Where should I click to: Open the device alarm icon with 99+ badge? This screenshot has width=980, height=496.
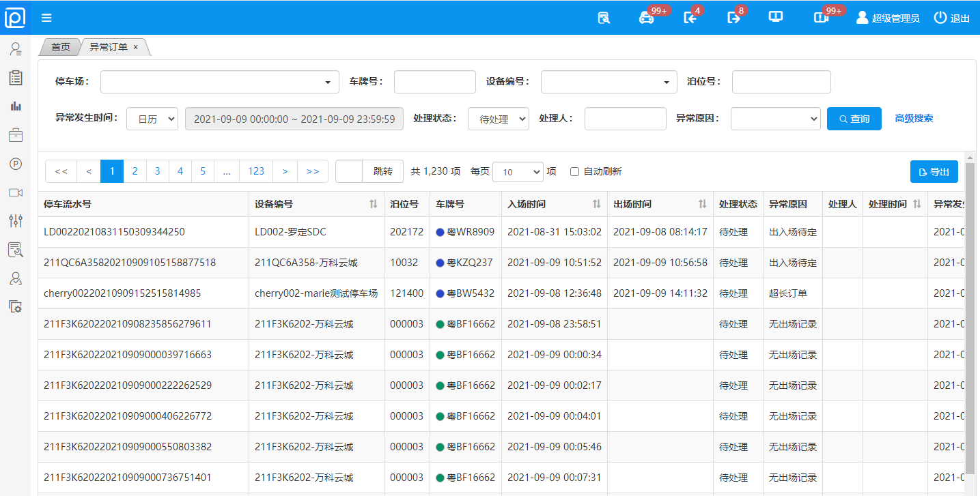click(x=821, y=18)
